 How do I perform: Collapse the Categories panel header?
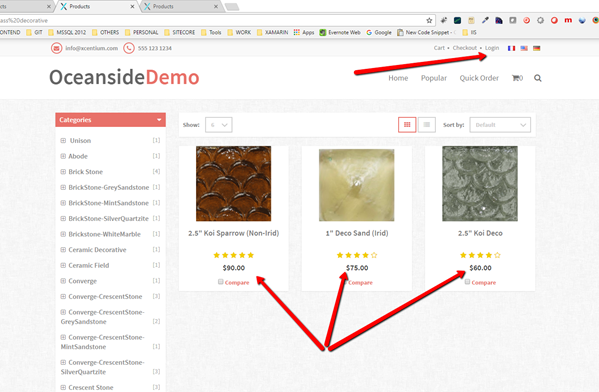pos(110,120)
